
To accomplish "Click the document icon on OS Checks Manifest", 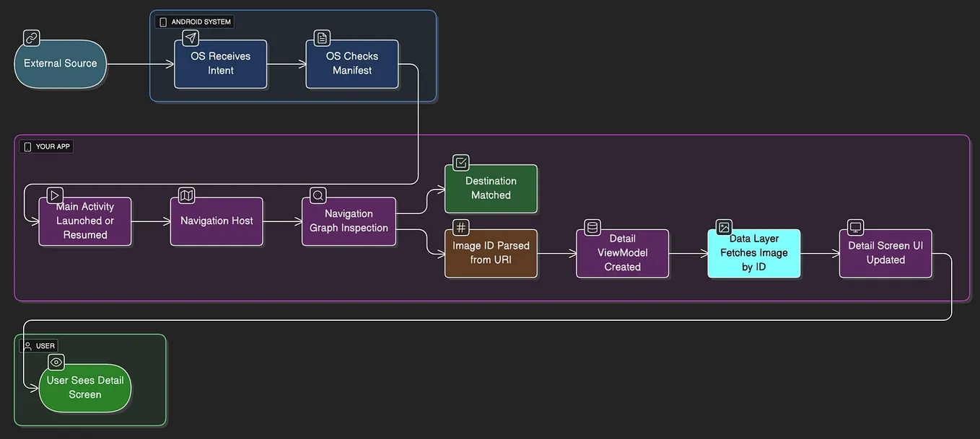I will pos(321,38).
